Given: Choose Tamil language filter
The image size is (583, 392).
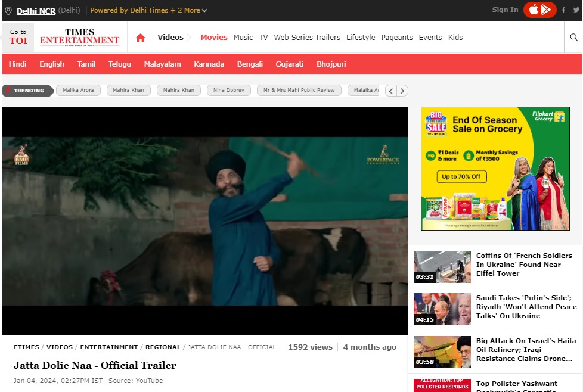Looking at the screenshot, I should pyautogui.click(x=86, y=64).
